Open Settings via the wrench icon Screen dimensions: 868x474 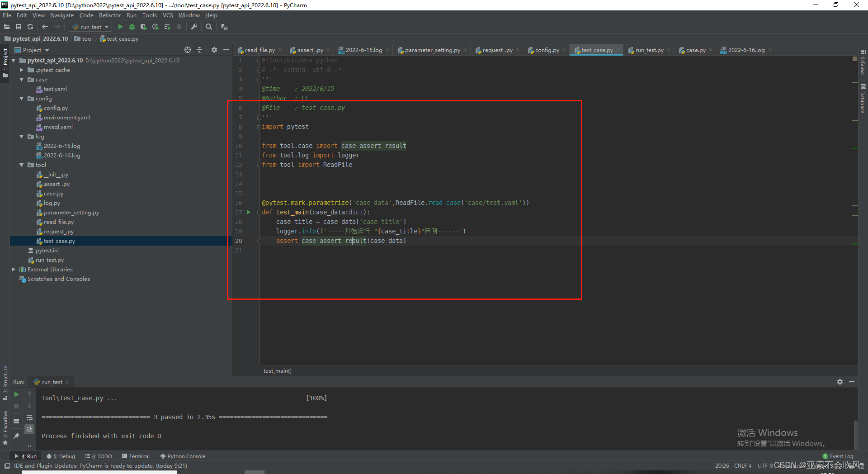(194, 27)
